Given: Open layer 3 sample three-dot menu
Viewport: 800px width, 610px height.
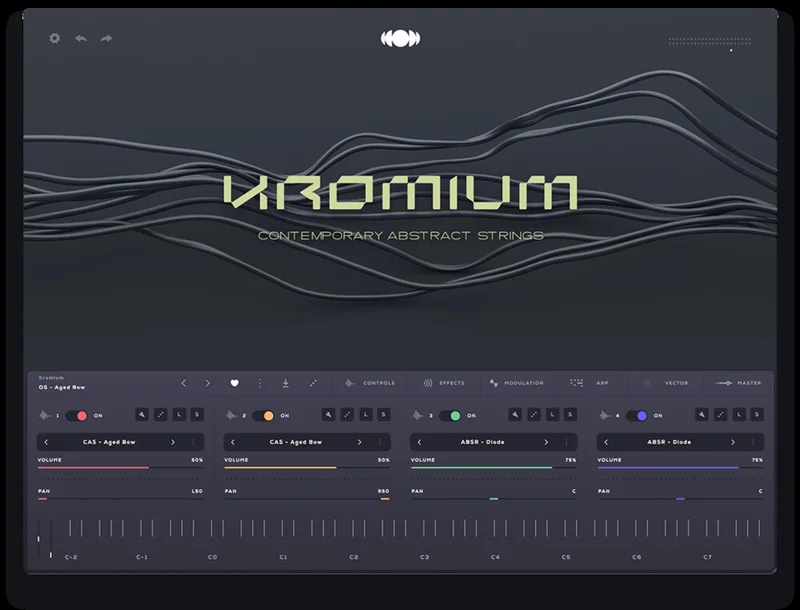Looking at the screenshot, I should click(567, 442).
